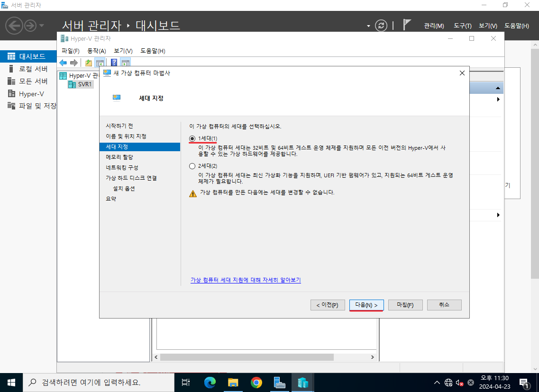Go to the 이름 및 위치 지정 wizard step

click(x=126, y=136)
